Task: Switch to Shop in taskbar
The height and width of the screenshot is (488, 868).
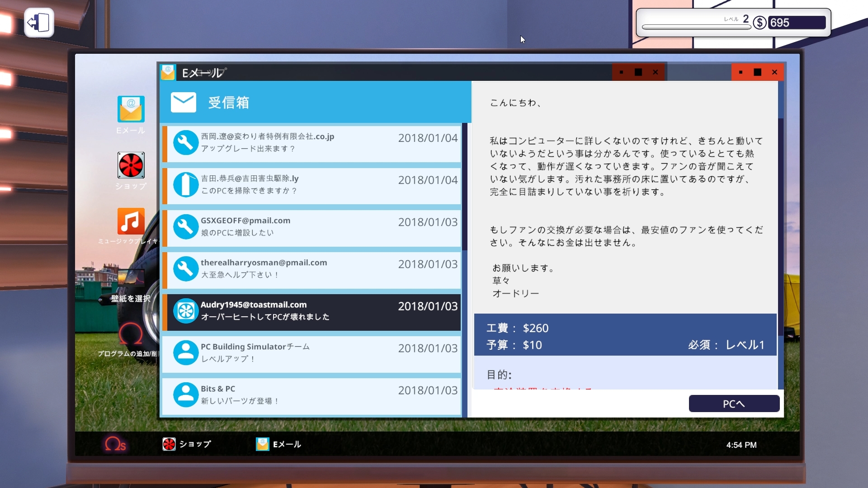Action: tap(187, 444)
